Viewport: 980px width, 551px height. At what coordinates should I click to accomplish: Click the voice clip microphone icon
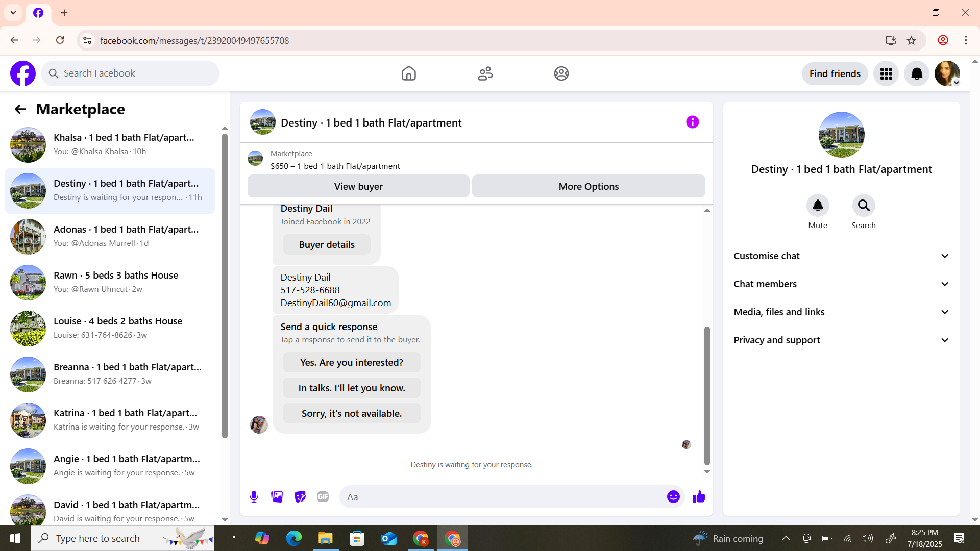pos(254,497)
